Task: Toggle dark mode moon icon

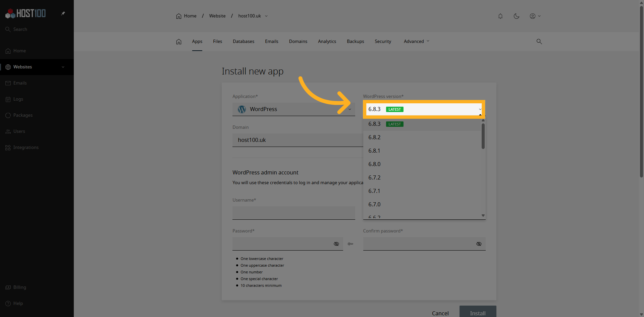Action: (517, 16)
